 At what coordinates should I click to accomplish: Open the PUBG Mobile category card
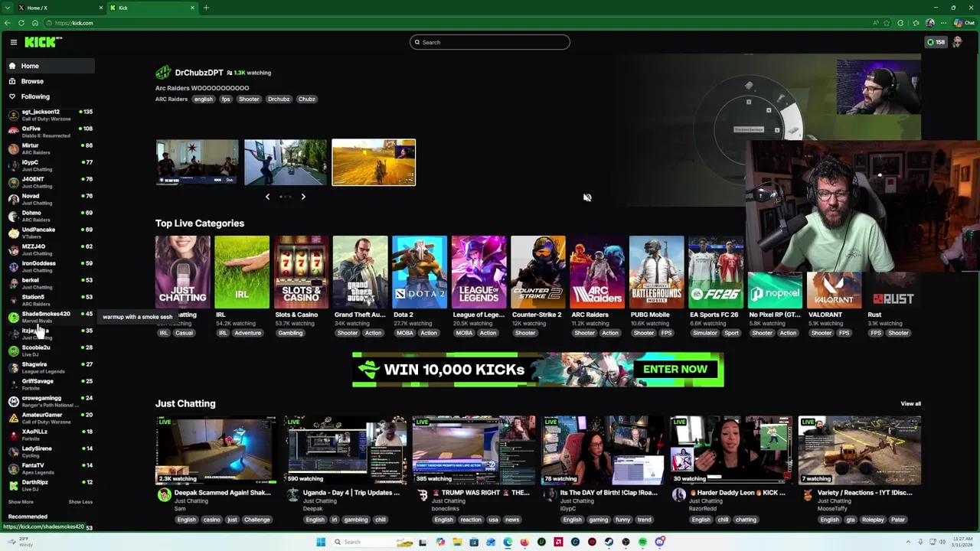coord(656,272)
